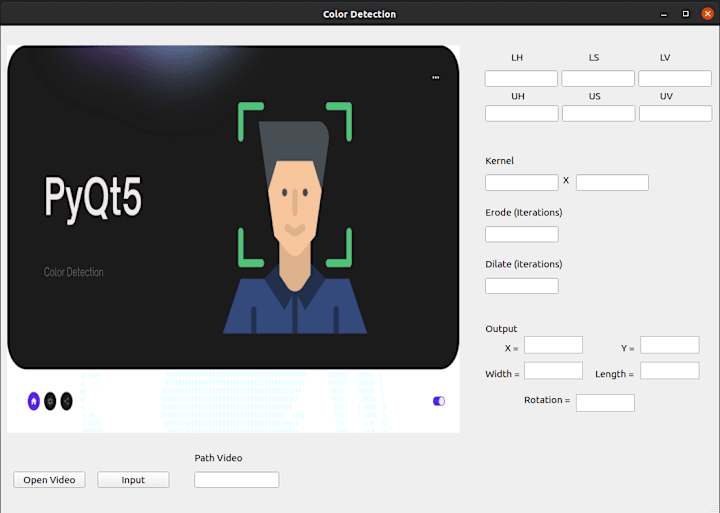Focus the second Kernel size field
720x513 pixels.
tap(613, 182)
